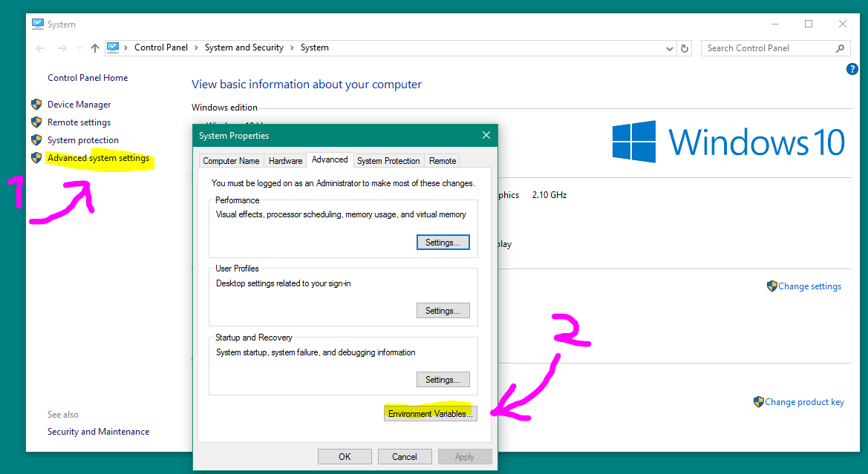This screenshot has height=474, width=868.
Task: Open Advanced system settings link
Action: click(x=99, y=158)
